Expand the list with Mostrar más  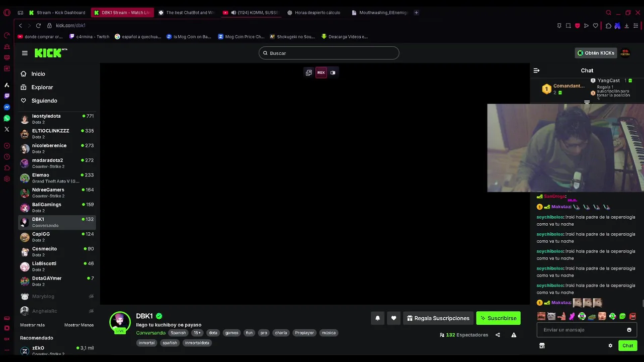click(32, 325)
